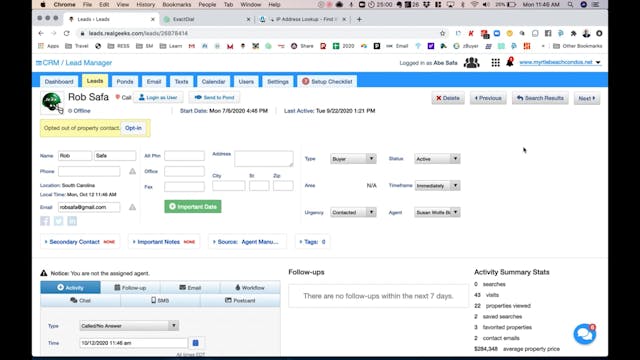The width and height of the screenshot is (640, 360).
Task: Expand Secondary Contact section
Action: pyautogui.click(x=80, y=242)
